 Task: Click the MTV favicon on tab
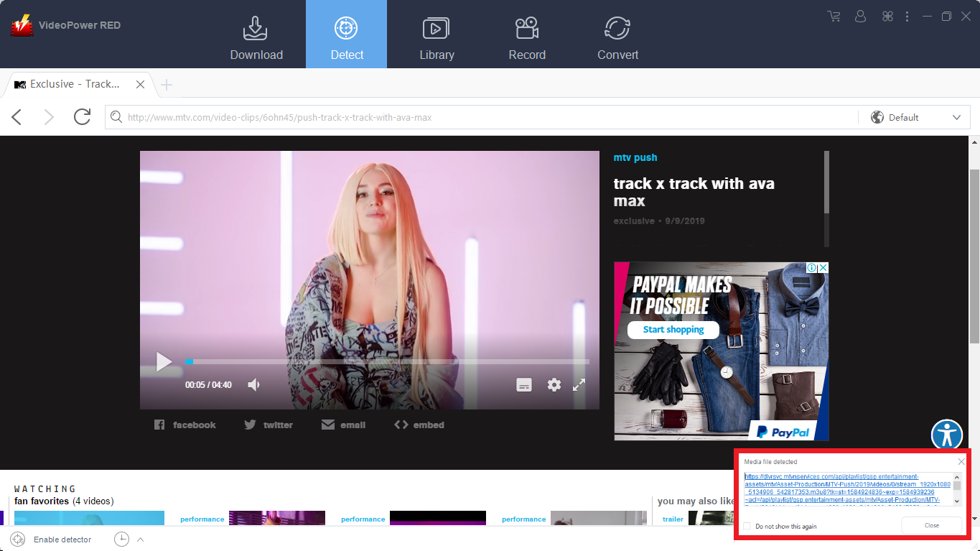tap(20, 85)
